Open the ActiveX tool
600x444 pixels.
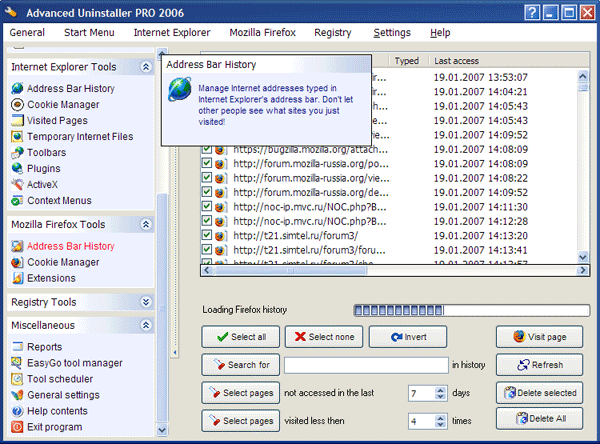pyautogui.click(x=43, y=184)
